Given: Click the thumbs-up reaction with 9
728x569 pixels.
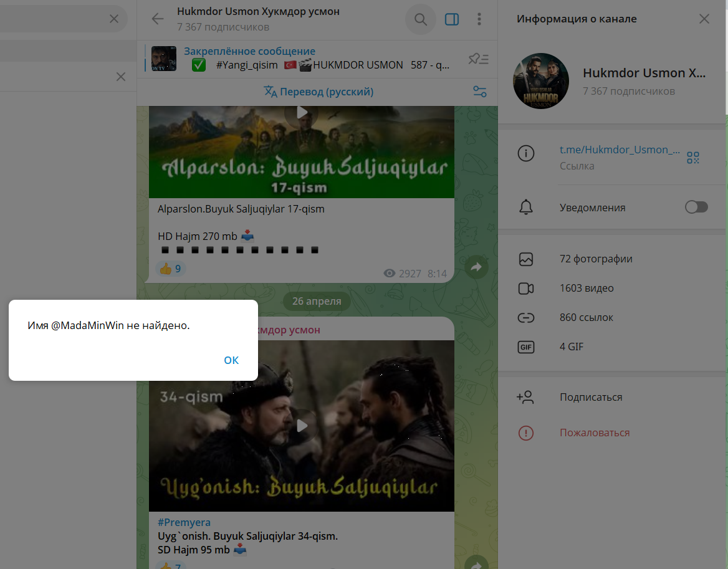Looking at the screenshot, I should 170,269.
